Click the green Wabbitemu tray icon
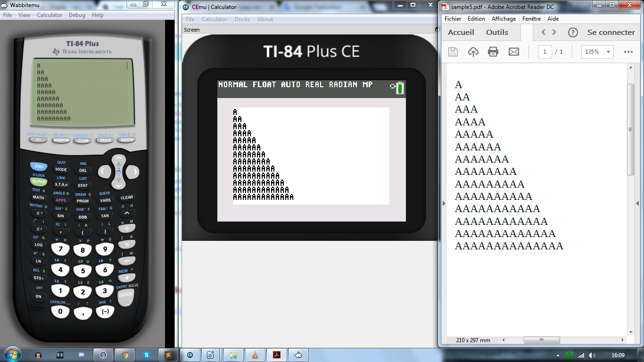Screen dimensions: 644x362 point(570,355)
